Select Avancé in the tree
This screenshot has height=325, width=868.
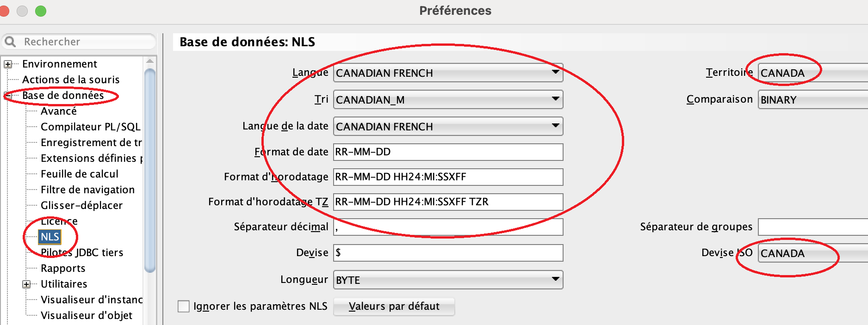[59, 111]
